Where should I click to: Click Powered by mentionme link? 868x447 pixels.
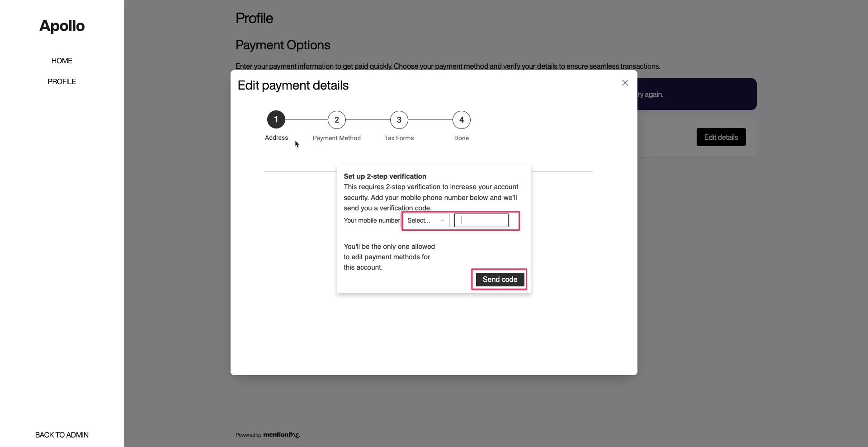267,434
